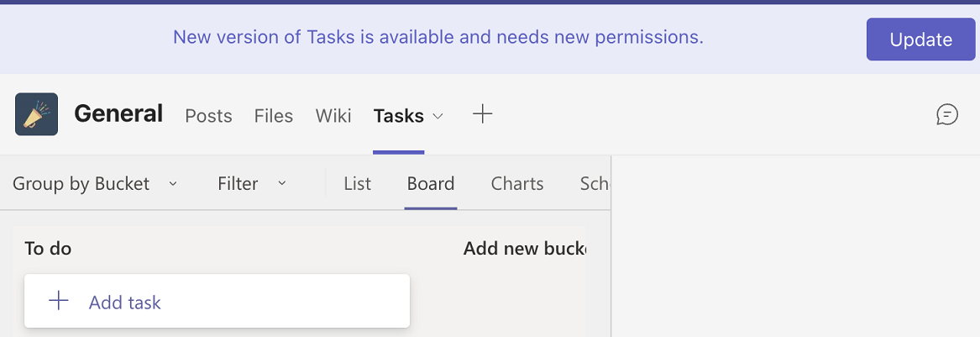Open the tab conversation chat icon
Screen dimensions: 980x337
[946, 114]
